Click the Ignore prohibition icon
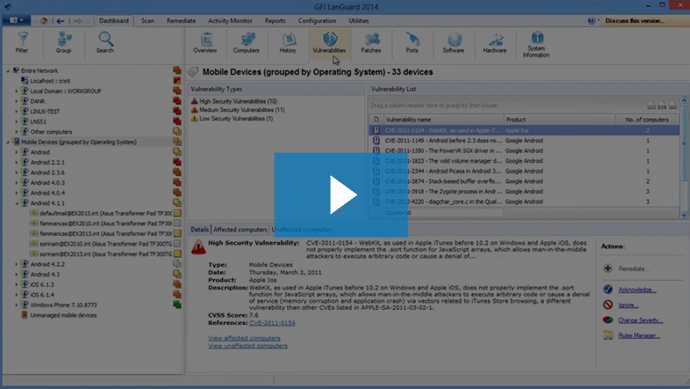This screenshot has width=690, height=389. (608, 305)
